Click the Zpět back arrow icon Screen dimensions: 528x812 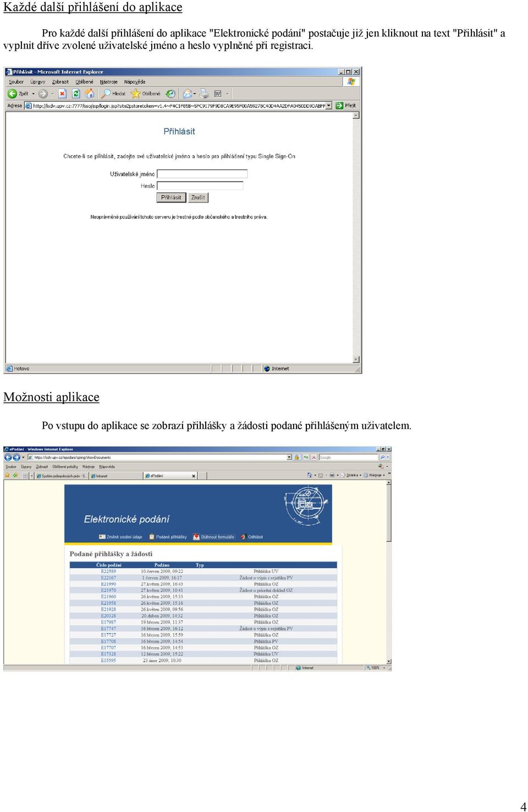(x=12, y=94)
